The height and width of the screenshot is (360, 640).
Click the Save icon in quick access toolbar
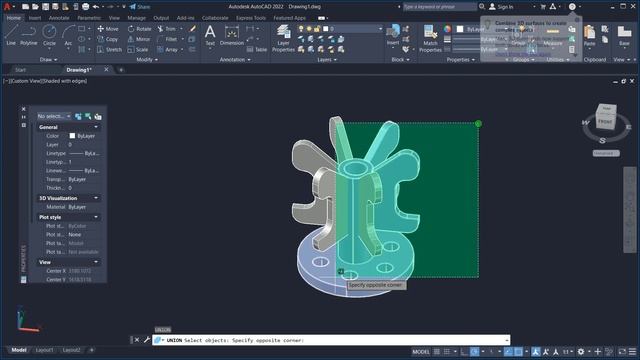pyautogui.click(x=45, y=7)
